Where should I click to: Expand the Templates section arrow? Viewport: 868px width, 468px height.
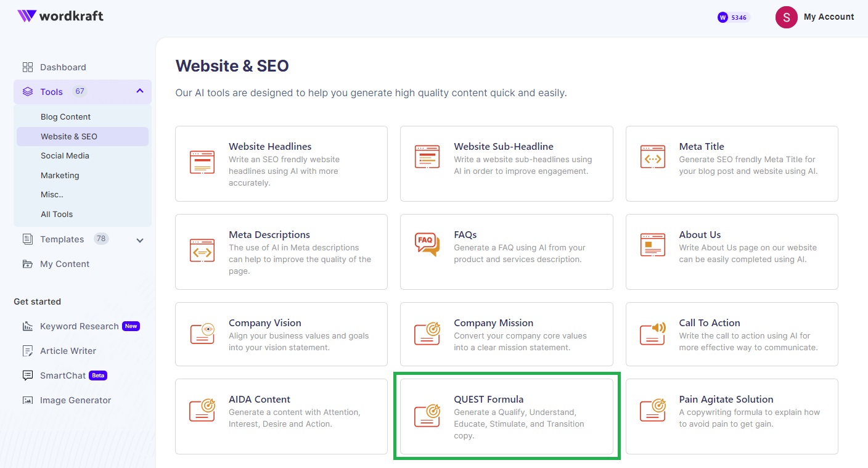[x=140, y=240]
